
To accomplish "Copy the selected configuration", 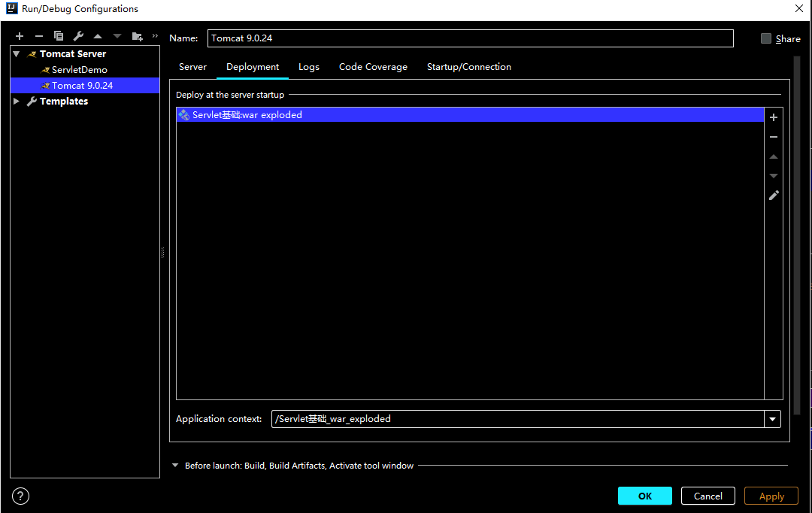I will 59,36.
